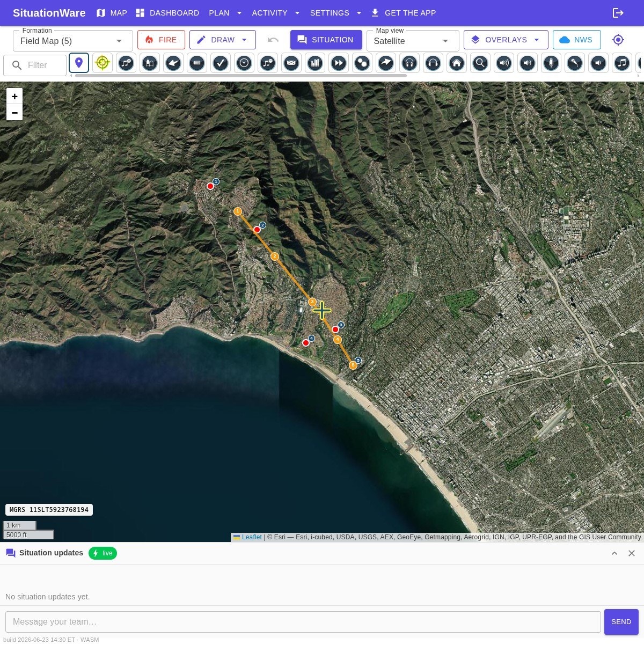Screen dimensions: 644x645
Task: Click red map marker number 3
Action: pyautogui.click(x=335, y=329)
